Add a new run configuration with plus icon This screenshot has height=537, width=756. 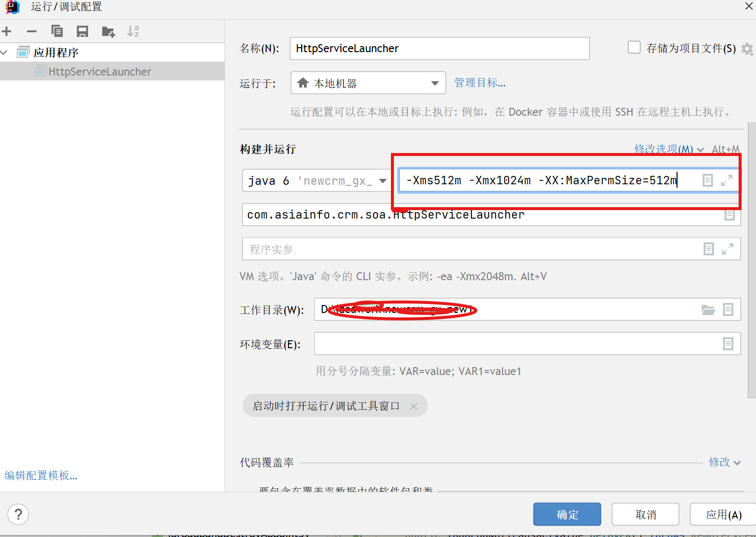7,31
